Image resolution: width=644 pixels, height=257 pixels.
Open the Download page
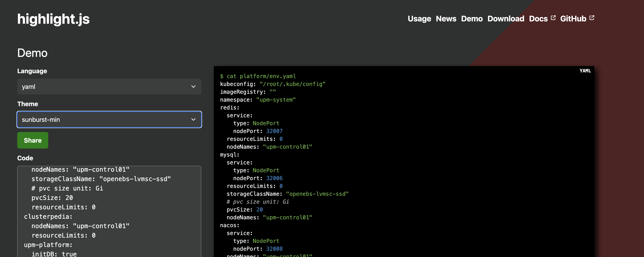click(x=506, y=19)
